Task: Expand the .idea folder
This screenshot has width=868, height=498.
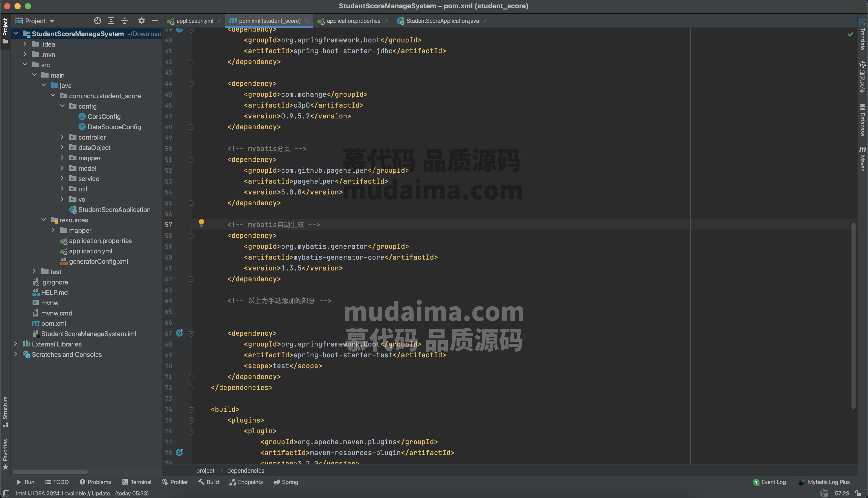Action: 25,44
